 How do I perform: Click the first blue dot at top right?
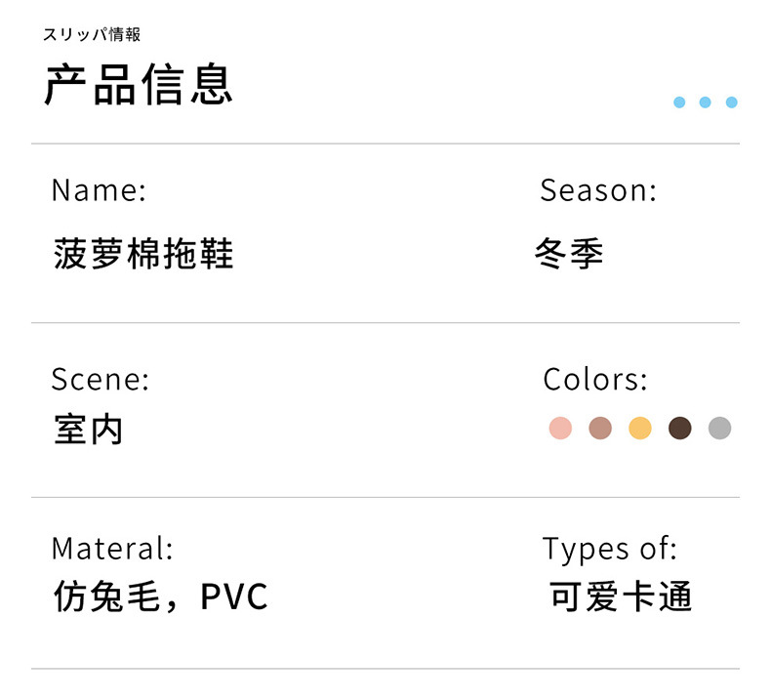tap(679, 103)
